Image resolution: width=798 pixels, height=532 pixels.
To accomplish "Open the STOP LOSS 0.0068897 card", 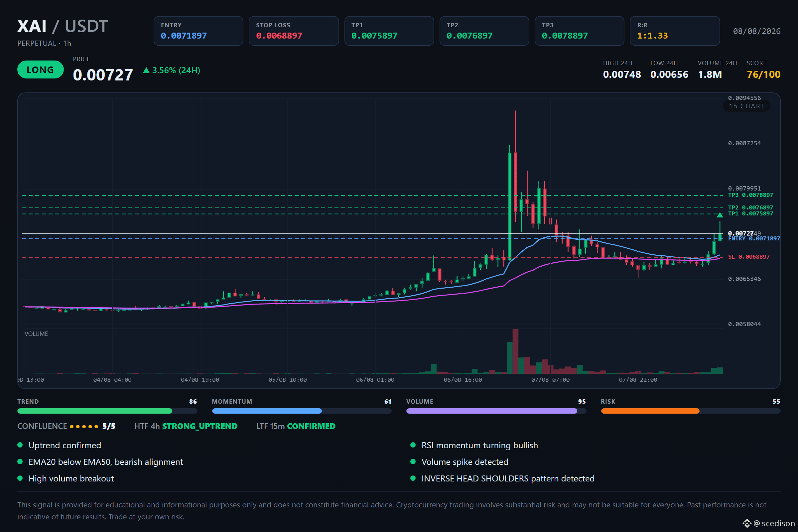I will tap(294, 31).
